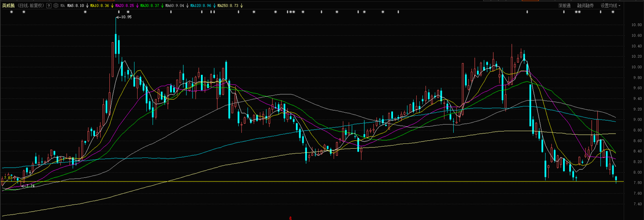Click 10.80 on the price axis
The image size is (644, 220).
click(637, 25)
